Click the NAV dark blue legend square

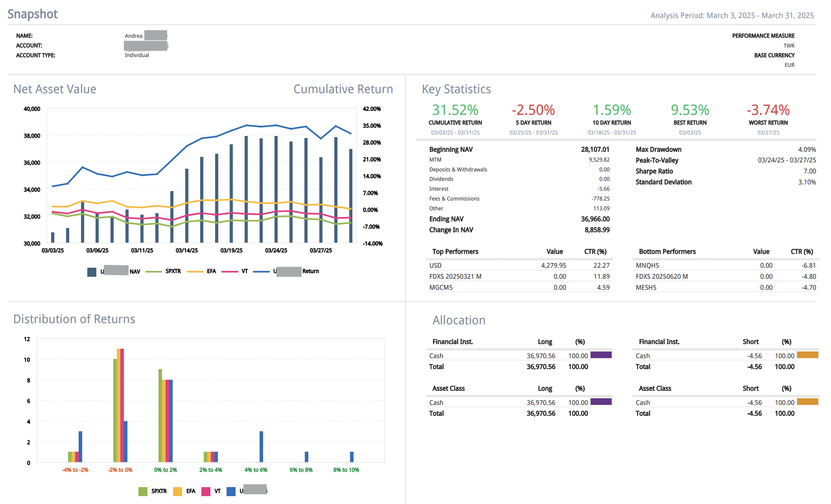tap(92, 272)
